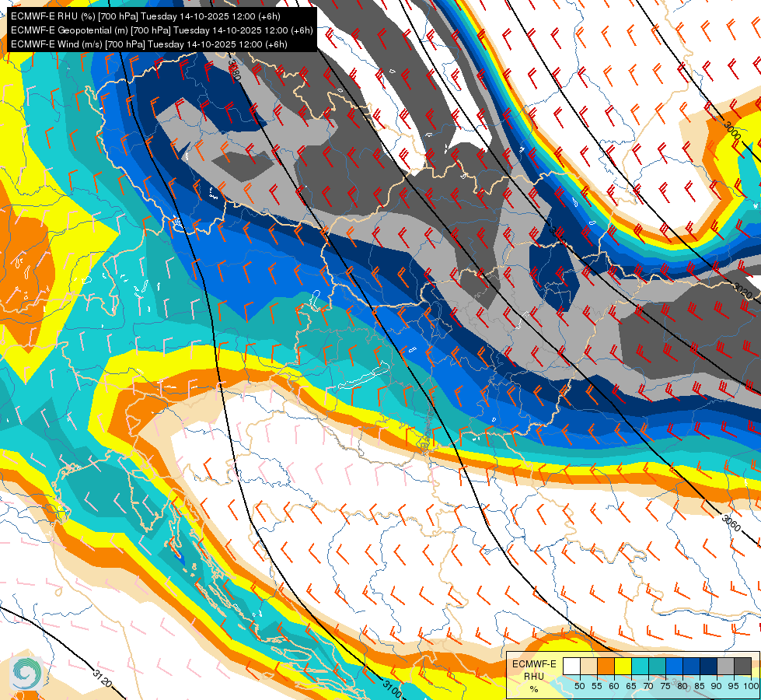Select the cyan 65–70% legend swatch
The image size is (761, 700).
click(x=640, y=666)
